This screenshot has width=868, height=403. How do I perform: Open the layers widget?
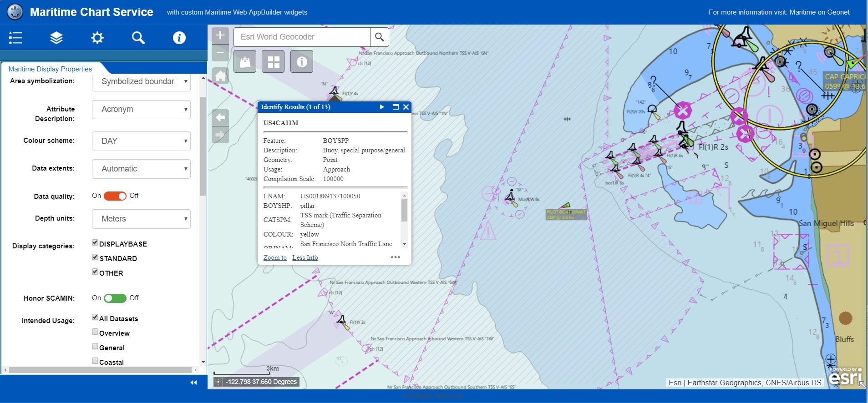(x=56, y=38)
